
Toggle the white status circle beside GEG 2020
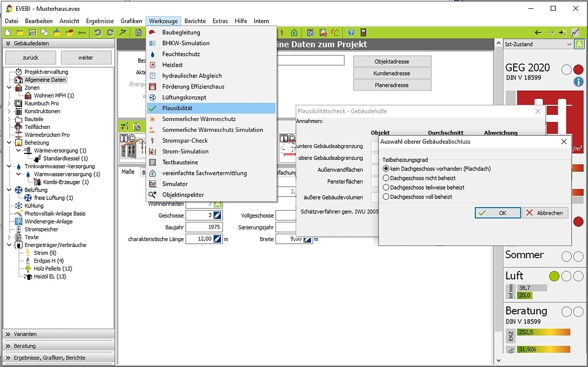566,70
